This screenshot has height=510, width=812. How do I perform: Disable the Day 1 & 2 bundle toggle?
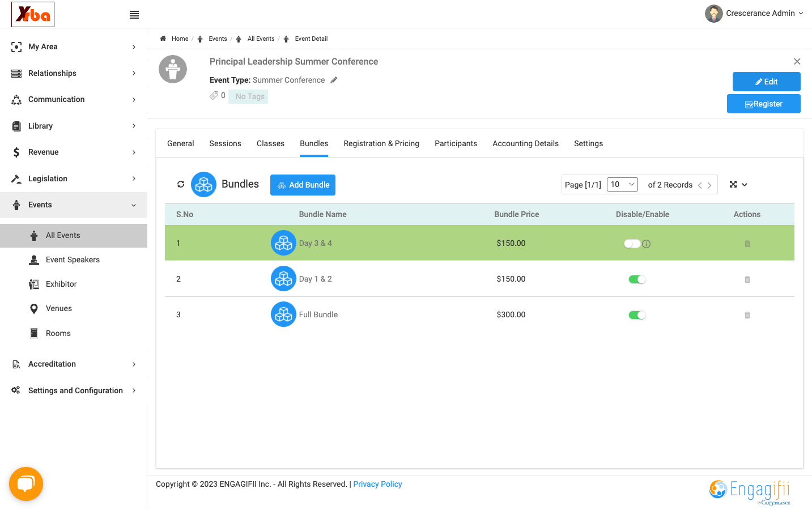point(637,279)
